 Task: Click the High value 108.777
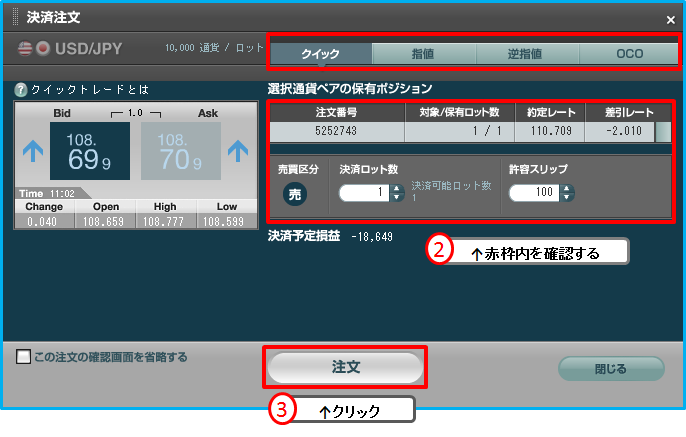click(x=164, y=222)
